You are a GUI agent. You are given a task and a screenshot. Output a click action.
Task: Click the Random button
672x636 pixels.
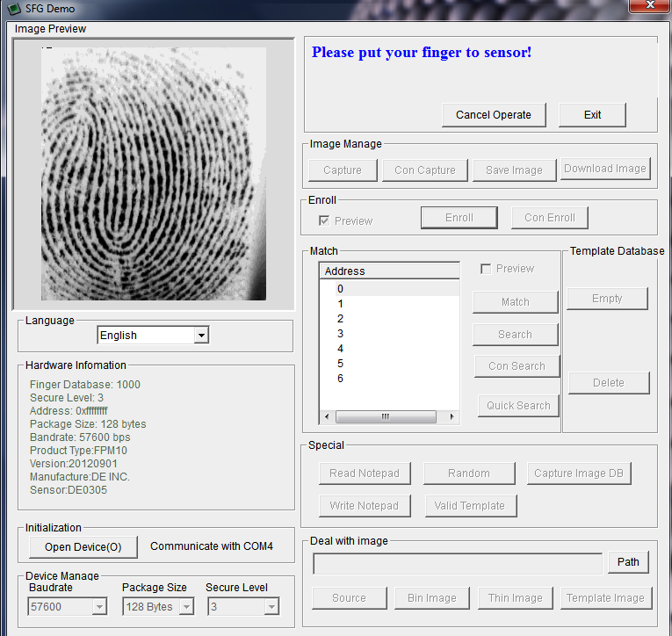(x=469, y=473)
